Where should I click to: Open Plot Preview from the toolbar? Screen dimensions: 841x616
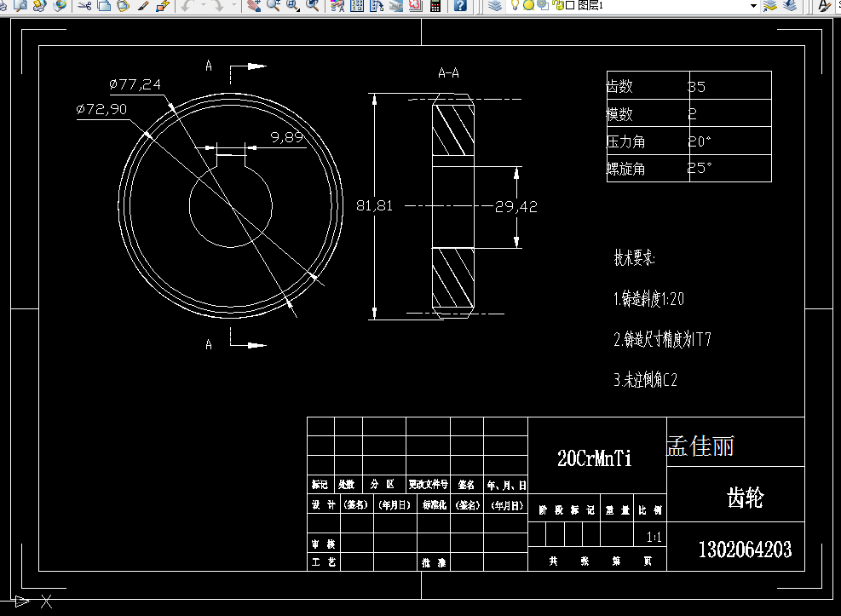click(x=20, y=5)
